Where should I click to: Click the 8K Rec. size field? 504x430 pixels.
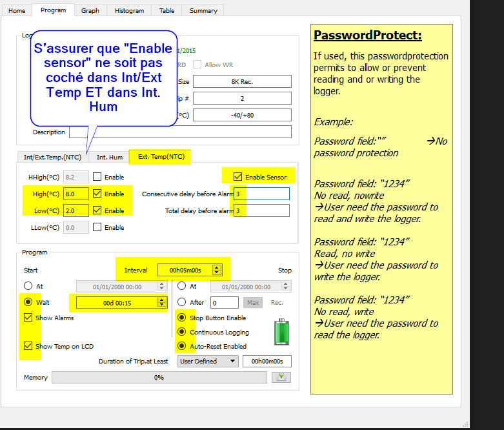click(243, 82)
